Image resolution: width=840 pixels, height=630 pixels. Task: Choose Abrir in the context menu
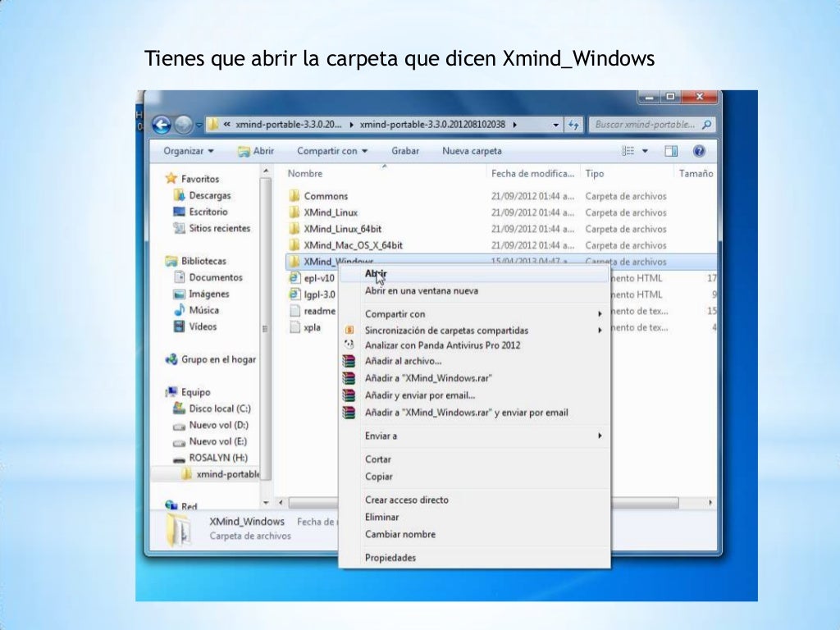point(475,274)
